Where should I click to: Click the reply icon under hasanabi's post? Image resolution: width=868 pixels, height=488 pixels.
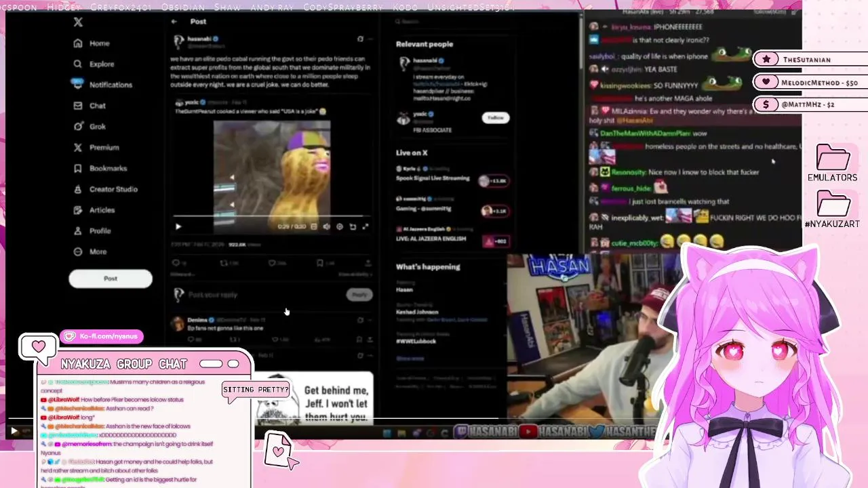click(x=176, y=263)
